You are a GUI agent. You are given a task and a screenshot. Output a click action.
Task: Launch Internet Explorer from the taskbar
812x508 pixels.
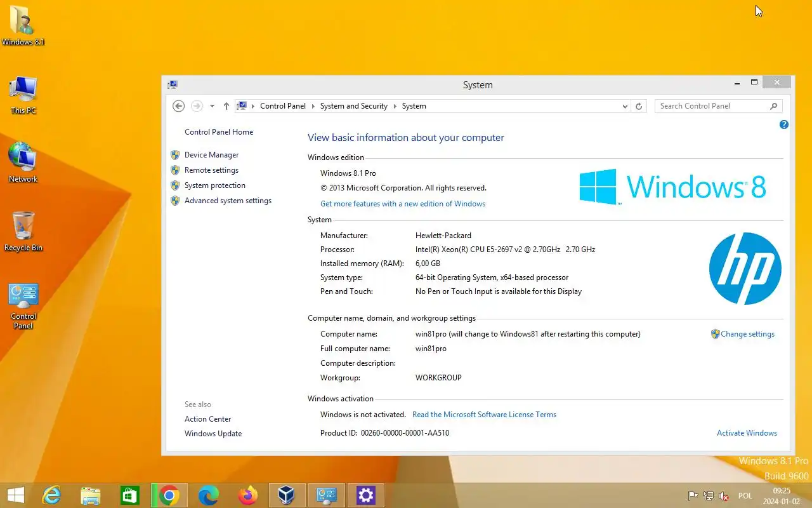pyautogui.click(x=51, y=495)
